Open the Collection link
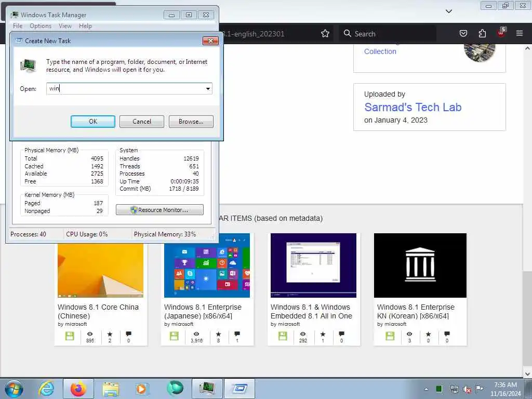 (380, 51)
